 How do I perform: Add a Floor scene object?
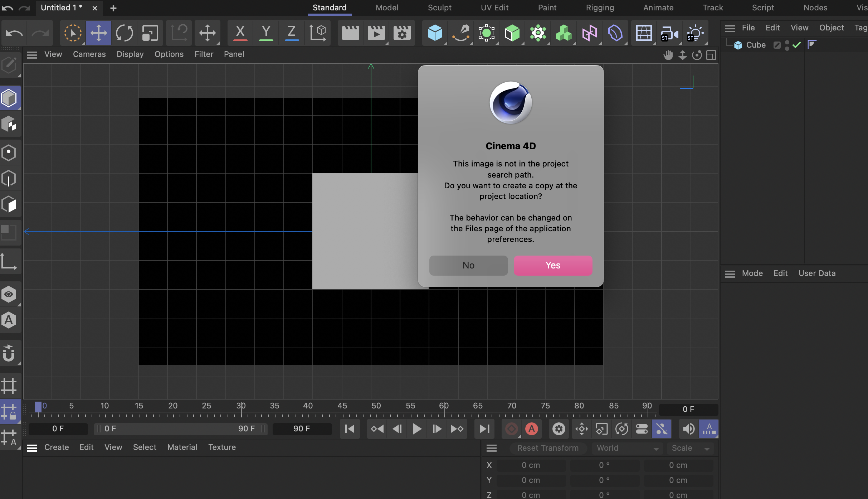[x=644, y=33]
